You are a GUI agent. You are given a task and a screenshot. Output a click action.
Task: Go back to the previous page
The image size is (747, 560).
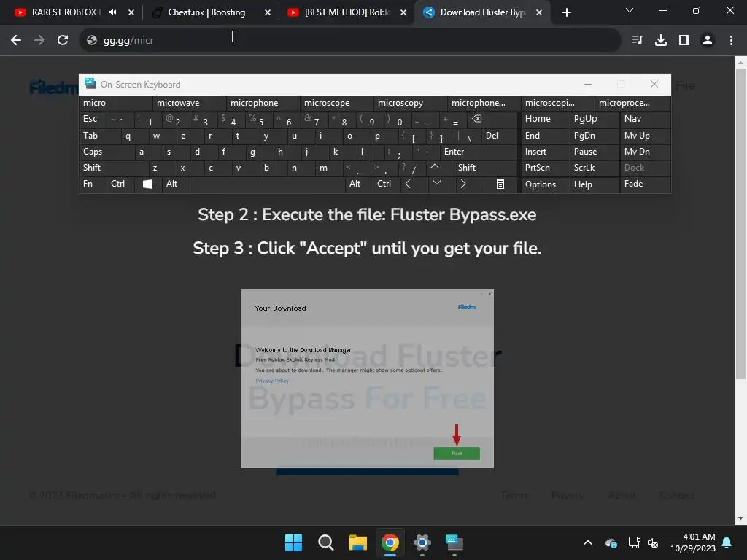(x=16, y=41)
